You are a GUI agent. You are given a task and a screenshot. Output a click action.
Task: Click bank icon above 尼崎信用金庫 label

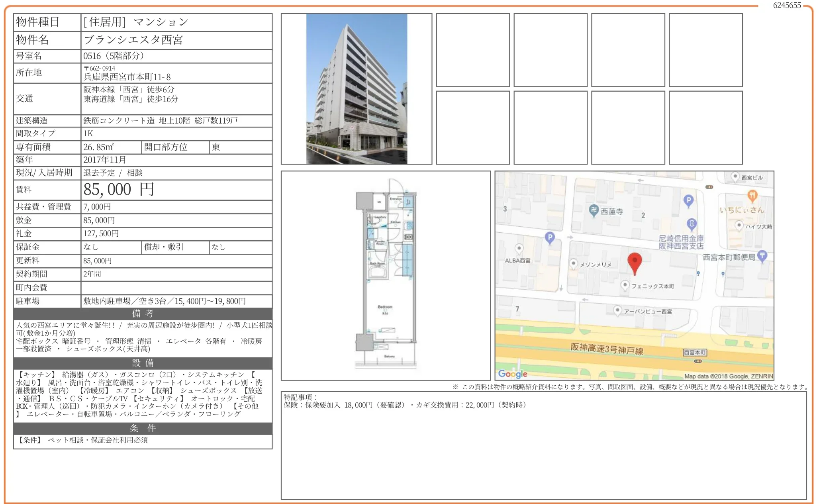(x=692, y=224)
